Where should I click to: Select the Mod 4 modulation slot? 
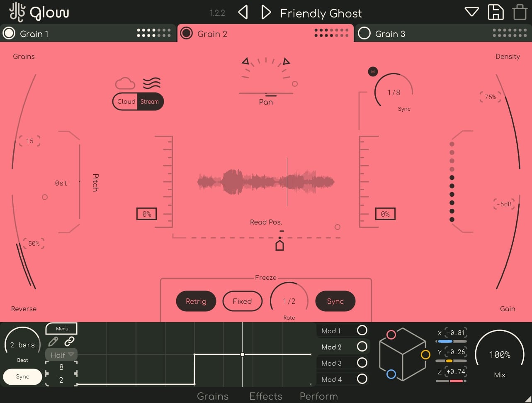343,379
